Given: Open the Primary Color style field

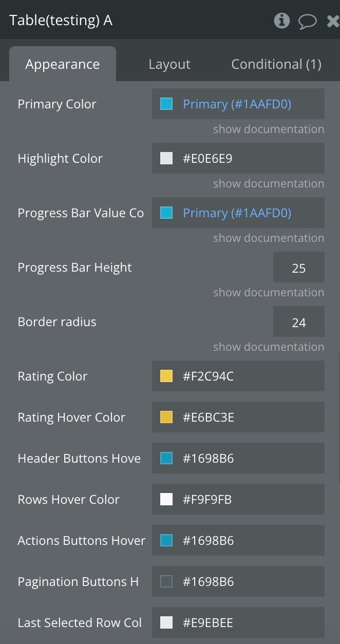Looking at the screenshot, I should [238, 104].
